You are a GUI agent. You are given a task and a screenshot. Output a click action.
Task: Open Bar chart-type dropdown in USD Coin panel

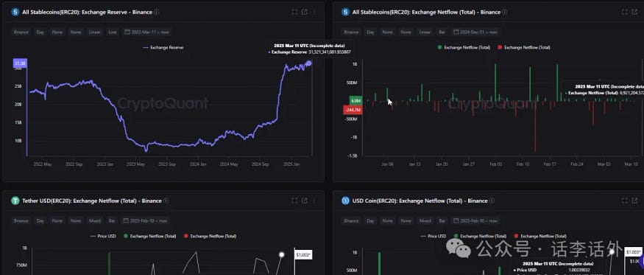(x=442, y=220)
